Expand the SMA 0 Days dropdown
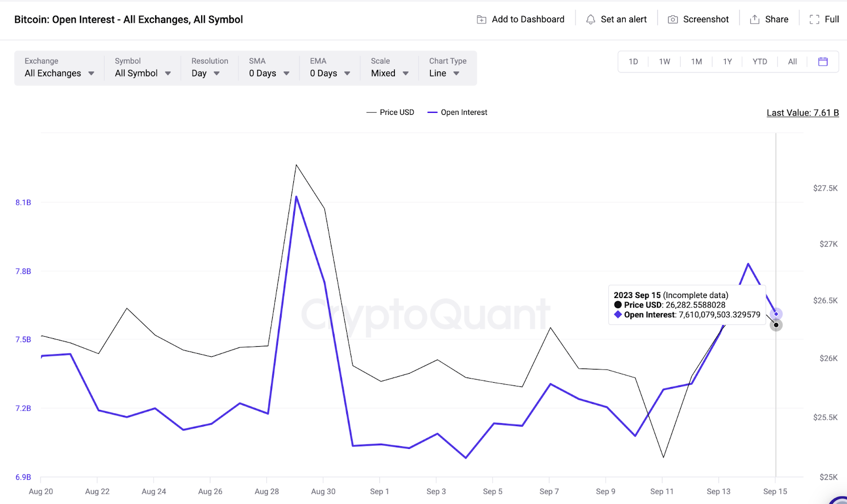This screenshot has height=504, width=847. point(269,68)
